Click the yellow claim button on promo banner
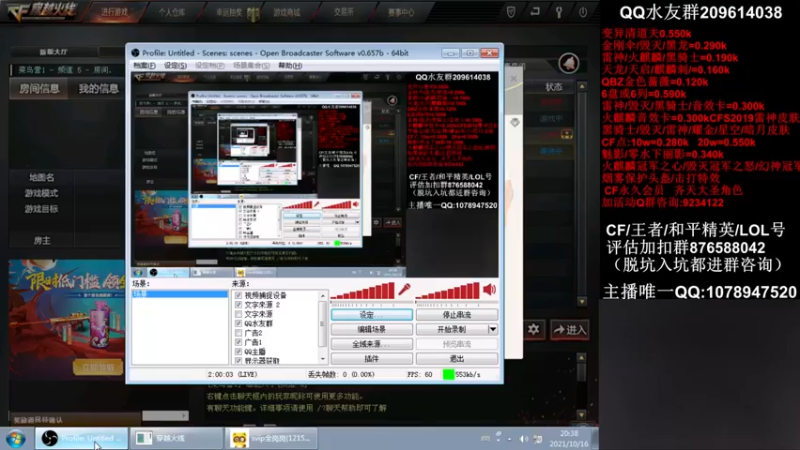800x450 pixels. tap(98, 367)
